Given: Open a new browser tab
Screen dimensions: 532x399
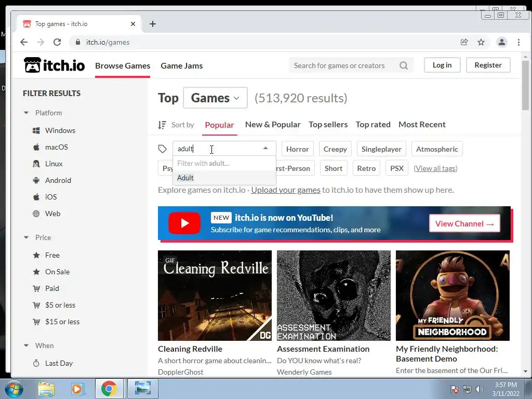Looking at the screenshot, I should [x=153, y=24].
